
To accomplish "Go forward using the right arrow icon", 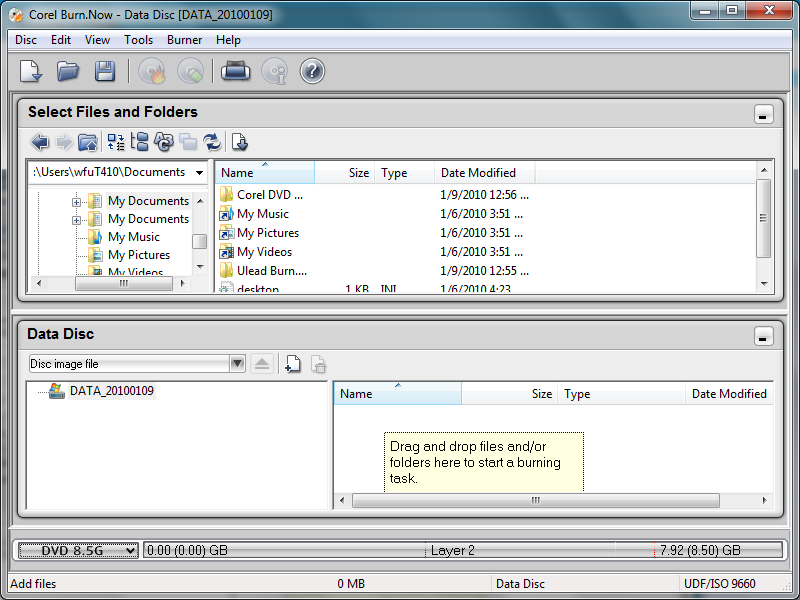I will [64, 142].
